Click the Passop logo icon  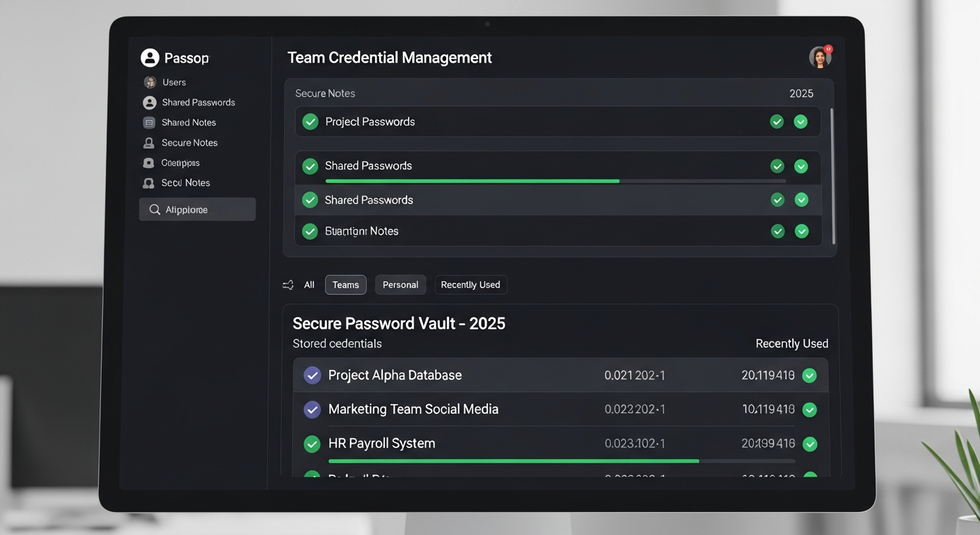click(150, 58)
